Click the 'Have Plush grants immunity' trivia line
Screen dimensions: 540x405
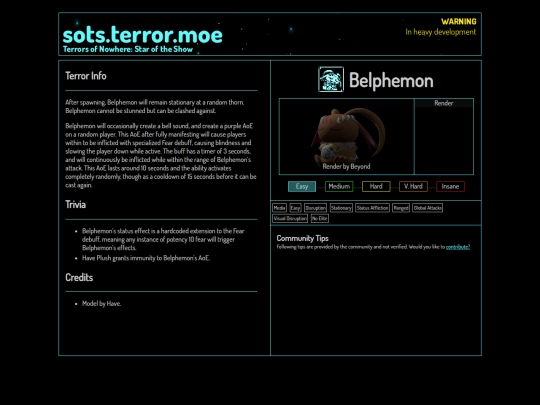point(146,258)
